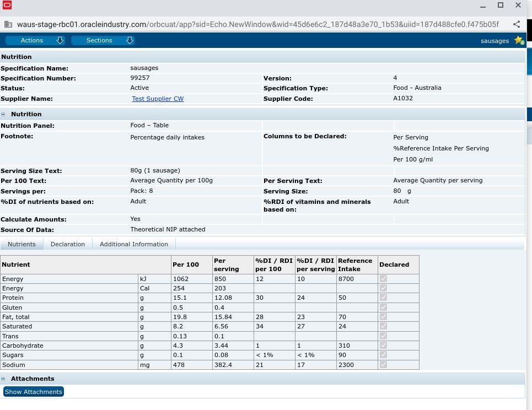The height and width of the screenshot is (410, 532).
Task: Toggle Declared checkbox for Carbohydrate row
Action: tap(383, 346)
